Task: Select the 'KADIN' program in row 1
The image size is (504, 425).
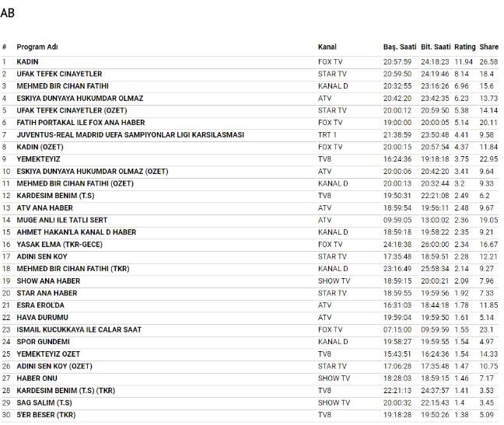Action: point(28,61)
